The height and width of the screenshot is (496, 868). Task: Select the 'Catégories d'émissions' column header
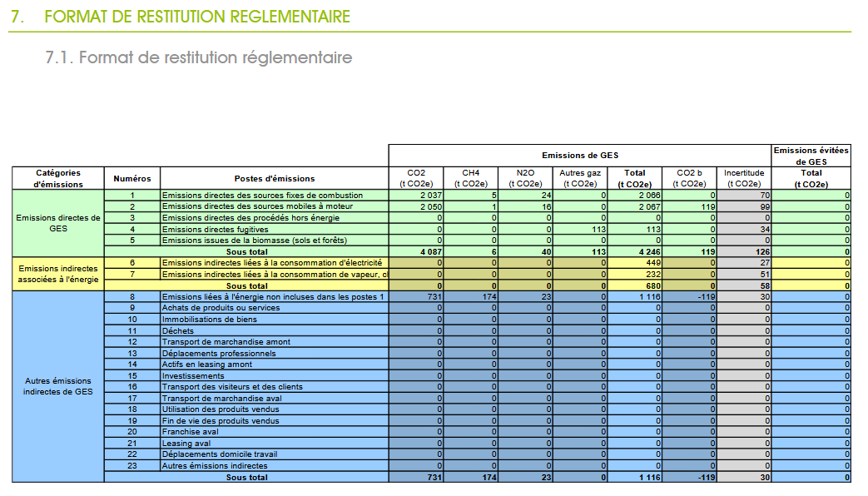pos(58,178)
